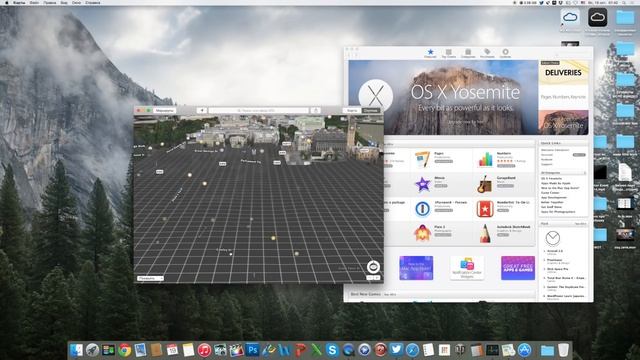Open the small OS X Yosemite promo tile
Viewport: 640px width, 360px height.
pyautogui.click(x=563, y=122)
